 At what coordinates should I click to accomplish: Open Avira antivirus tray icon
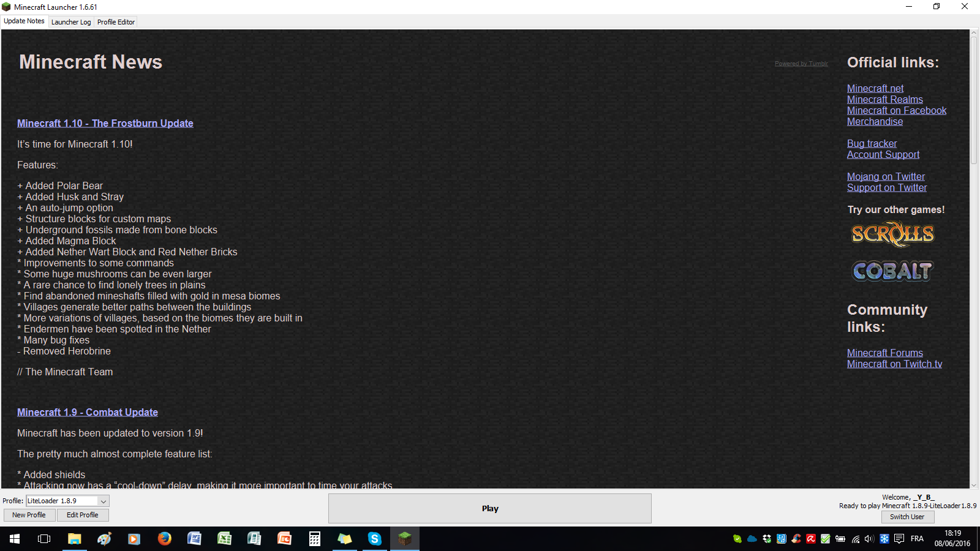pos(811,539)
